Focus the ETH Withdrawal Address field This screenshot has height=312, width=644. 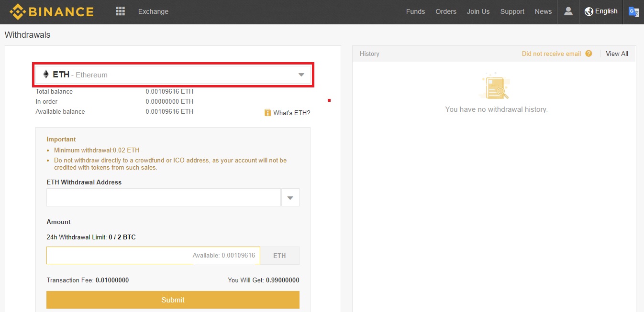(164, 198)
